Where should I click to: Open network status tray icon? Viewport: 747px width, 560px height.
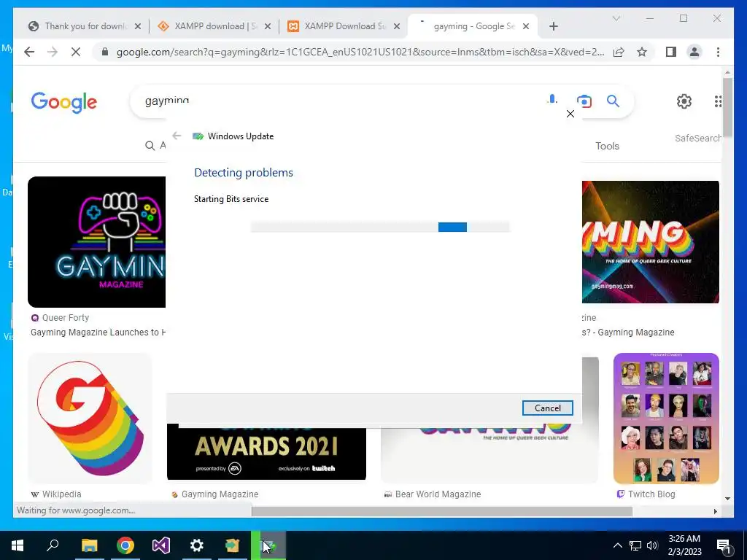coord(635,545)
